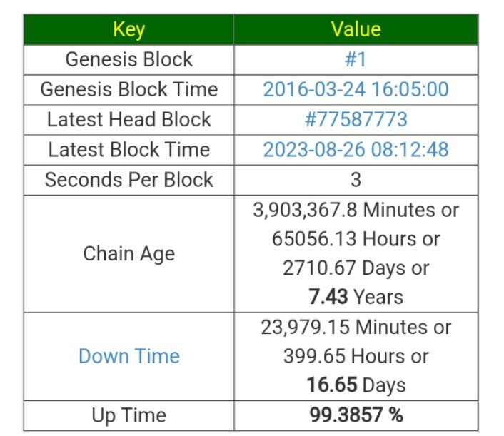
Task: Click the Latest Block Time label
Action: click(128, 150)
